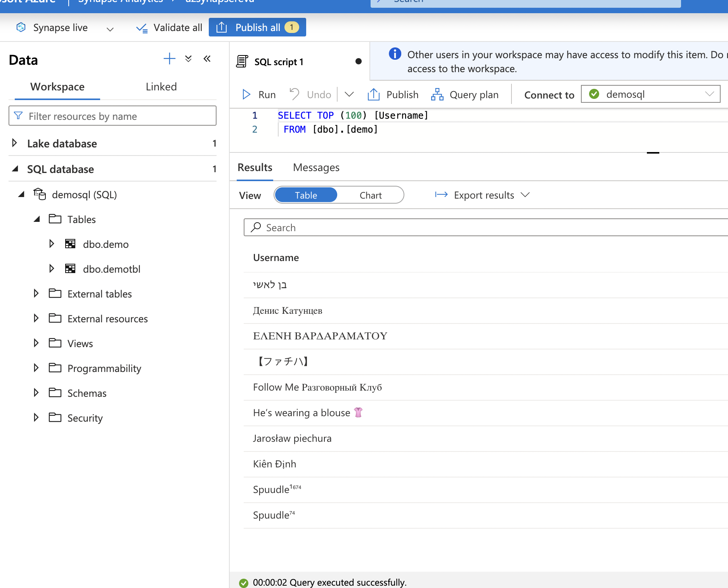
Task: Expand the Security folder
Action: pos(36,417)
